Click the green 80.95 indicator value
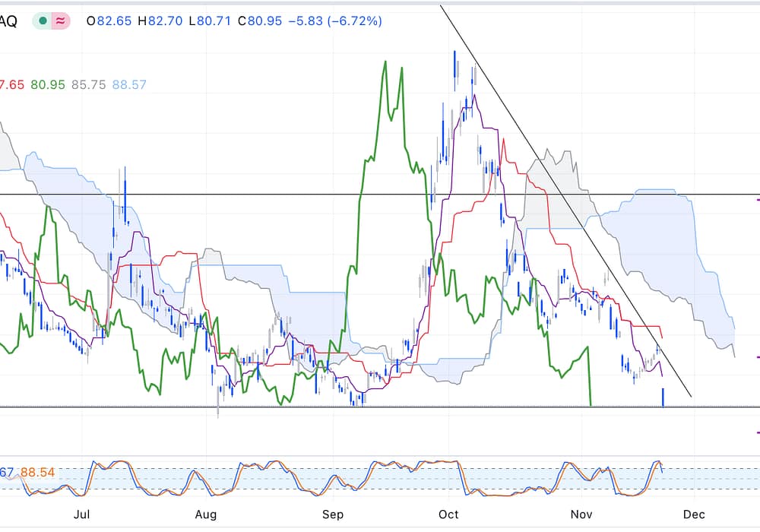This screenshot has height=532, width=760. tap(46, 85)
